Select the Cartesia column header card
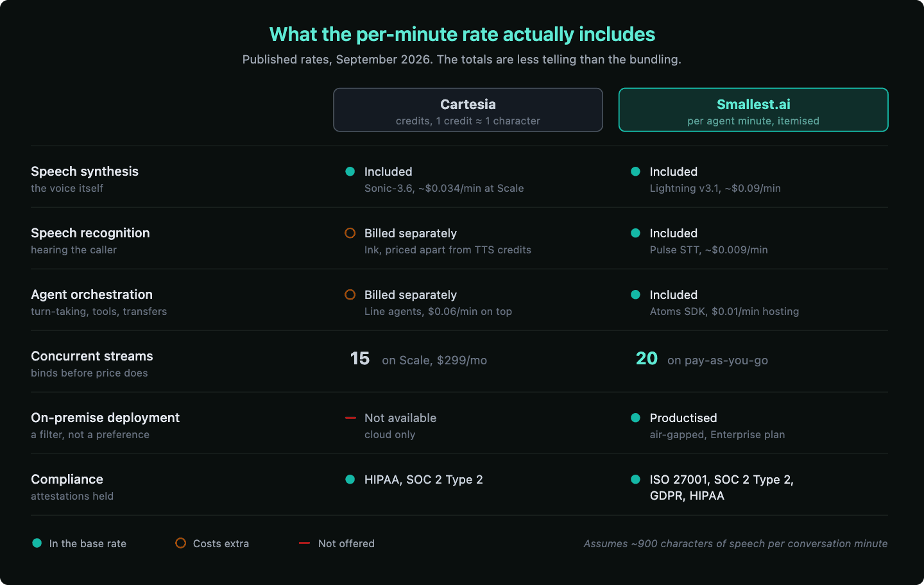The width and height of the screenshot is (924, 585). pos(468,110)
